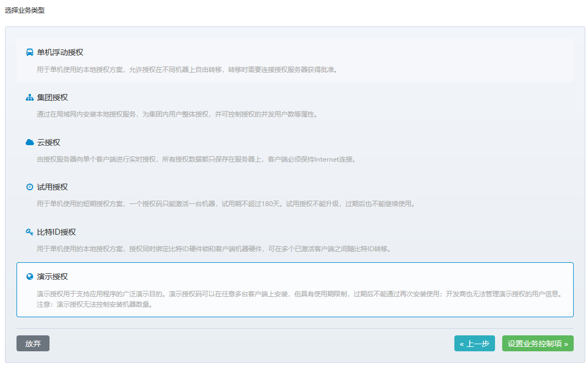588x370 pixels.
Task: Click the network icon beside 集团授权
Action: tap(29, 97)
